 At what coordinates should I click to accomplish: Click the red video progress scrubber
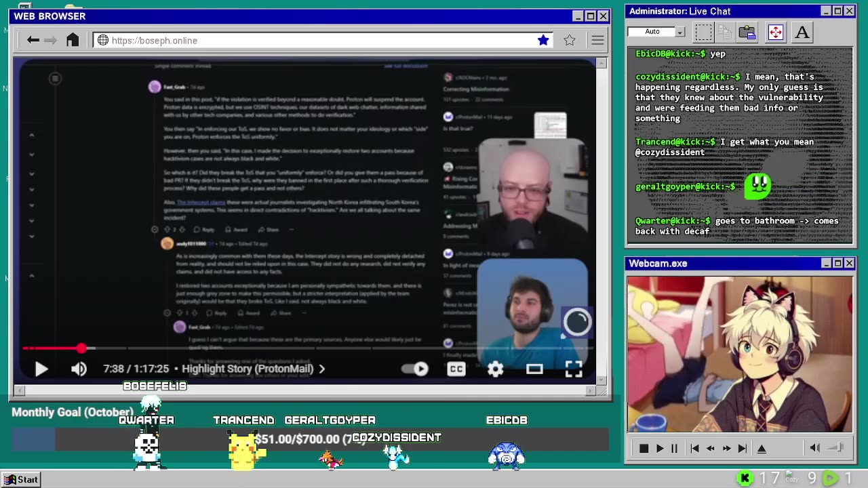81,348
